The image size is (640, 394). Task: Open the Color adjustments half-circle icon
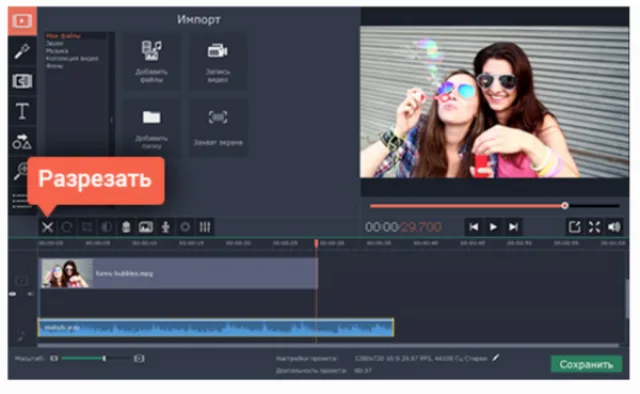[x=107, y=227]
